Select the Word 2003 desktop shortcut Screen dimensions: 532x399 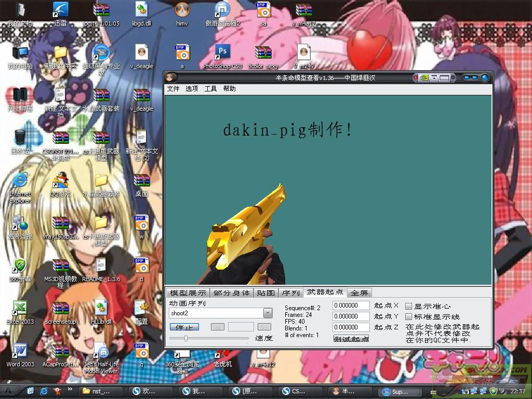point(20,355)
